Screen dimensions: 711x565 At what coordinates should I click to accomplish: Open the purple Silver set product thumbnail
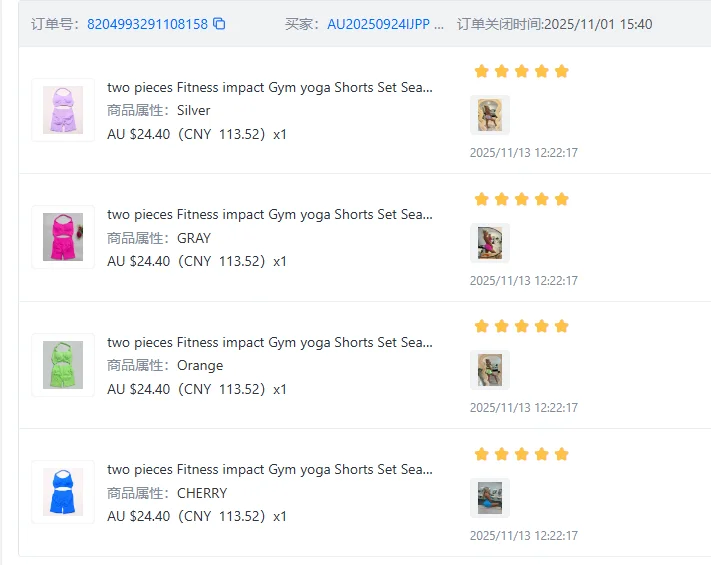click(63, 110)
